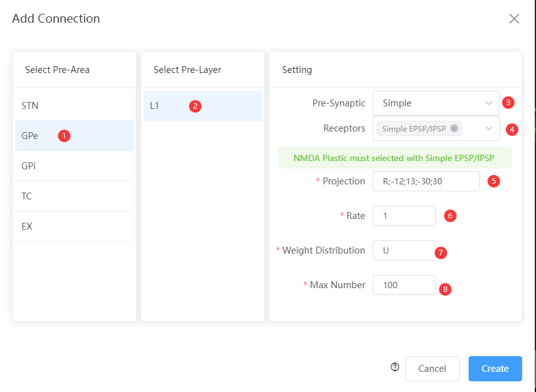
Task: Click the Rate input field
Action: point(404,216)
